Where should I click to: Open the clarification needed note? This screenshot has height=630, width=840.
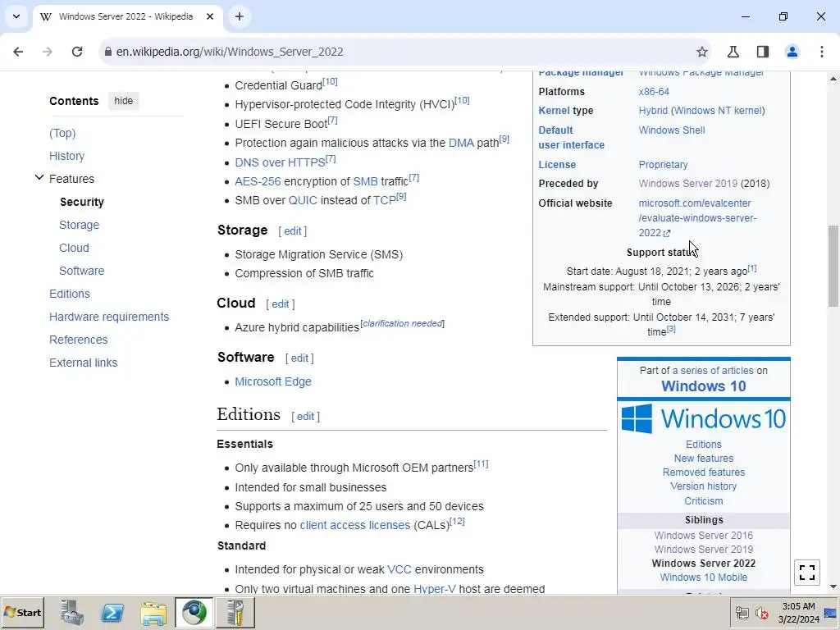click(403, 323)
